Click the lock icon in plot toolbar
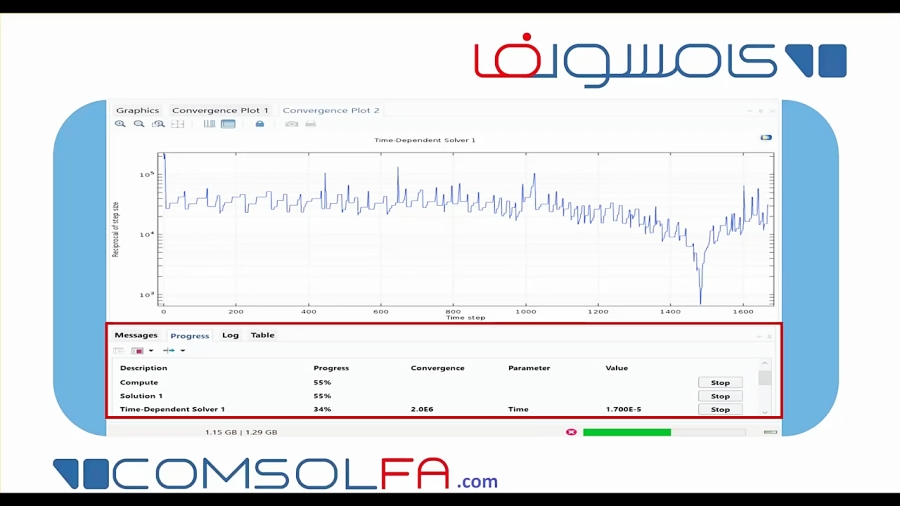 click(x=259, y=124)
